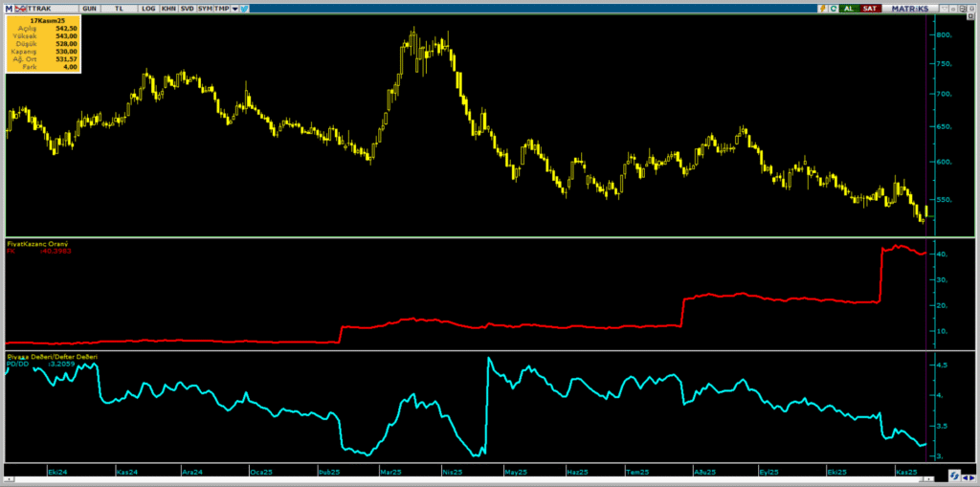Open the TMP template menu
The height and width of the screenshot is (487, 980).
click(x=221, y=8)
